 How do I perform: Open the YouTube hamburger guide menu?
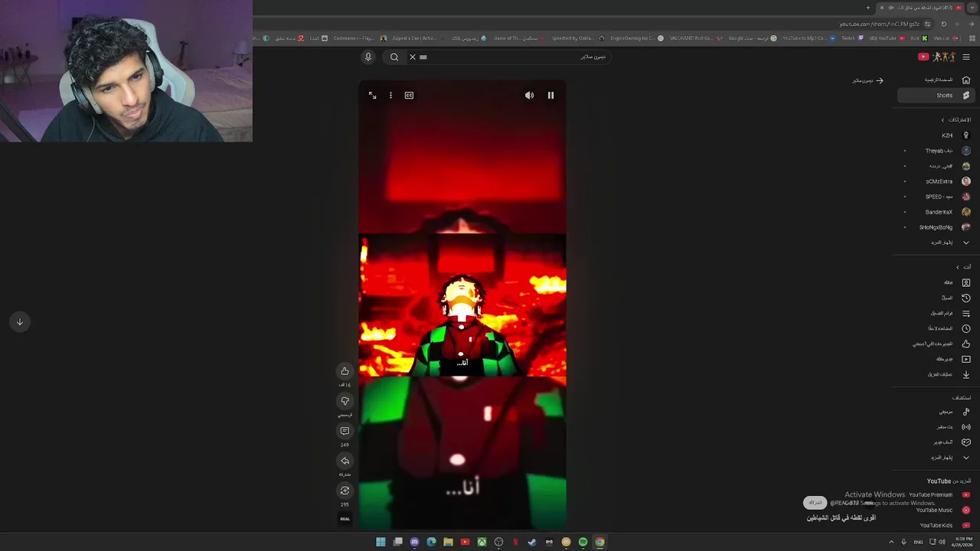(x=966, y=57)
